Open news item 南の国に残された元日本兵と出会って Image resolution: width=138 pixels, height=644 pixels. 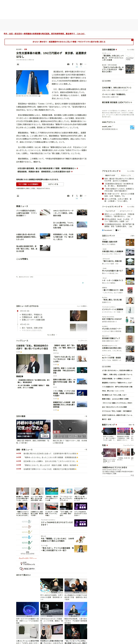(50, 453)
